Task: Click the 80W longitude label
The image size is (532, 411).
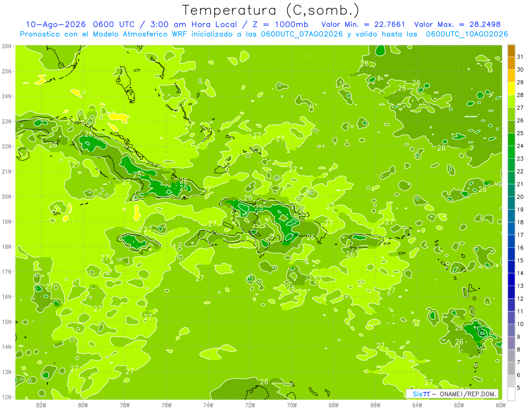Action: (83, 405)
